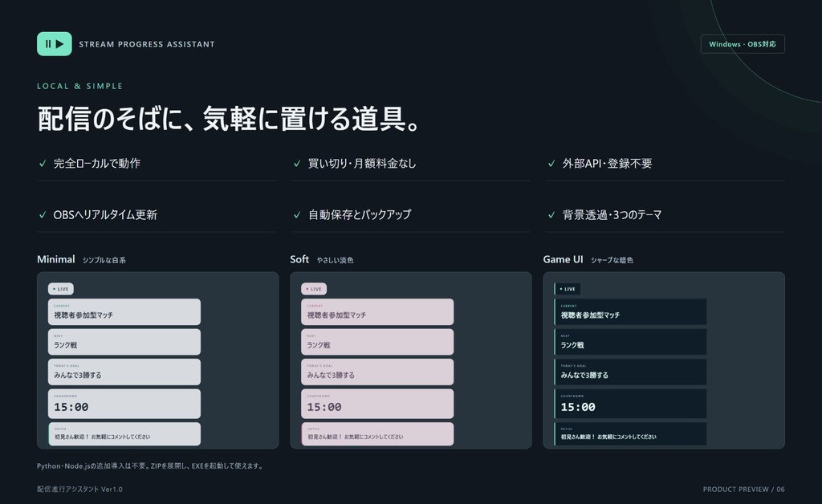Click ランク戦 card in Soft preview
Screen dimensions: 822x504
pyautogui.click(x=377, y=342)
